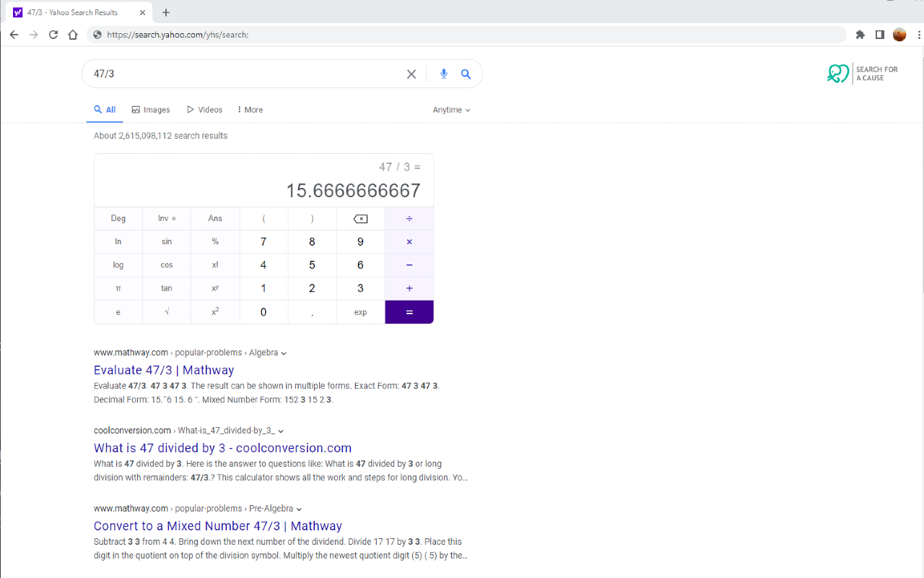This screenshot has width=924, height=578.
Task: Select the multiply operator key
Action: (409, 242)
